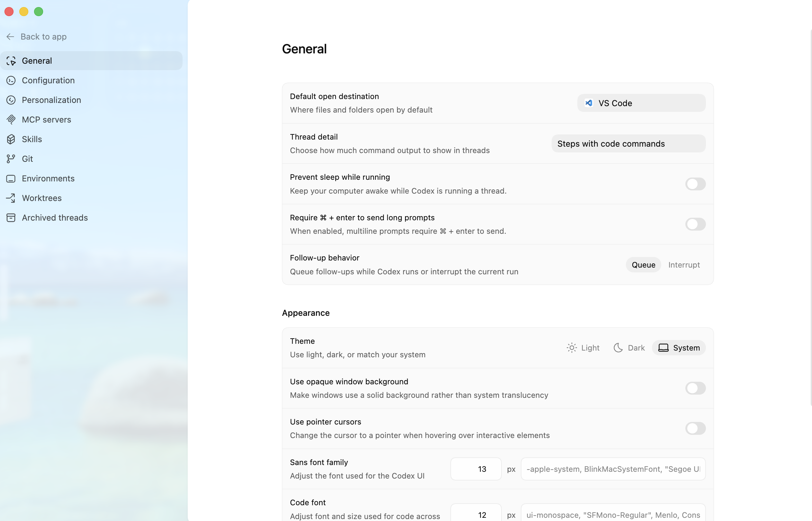The image size is (812, 521).
Task: Click the Sans font family name field
Action: pos(613,469)
